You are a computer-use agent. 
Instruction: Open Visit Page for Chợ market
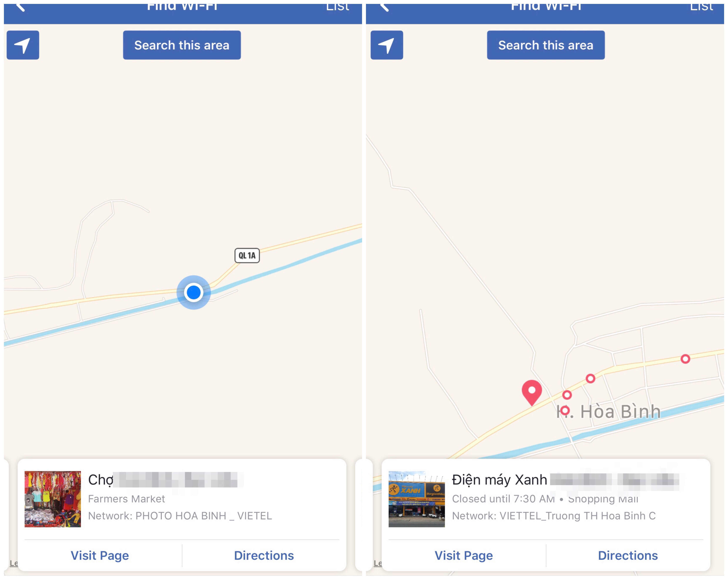[x=100, y=556]
